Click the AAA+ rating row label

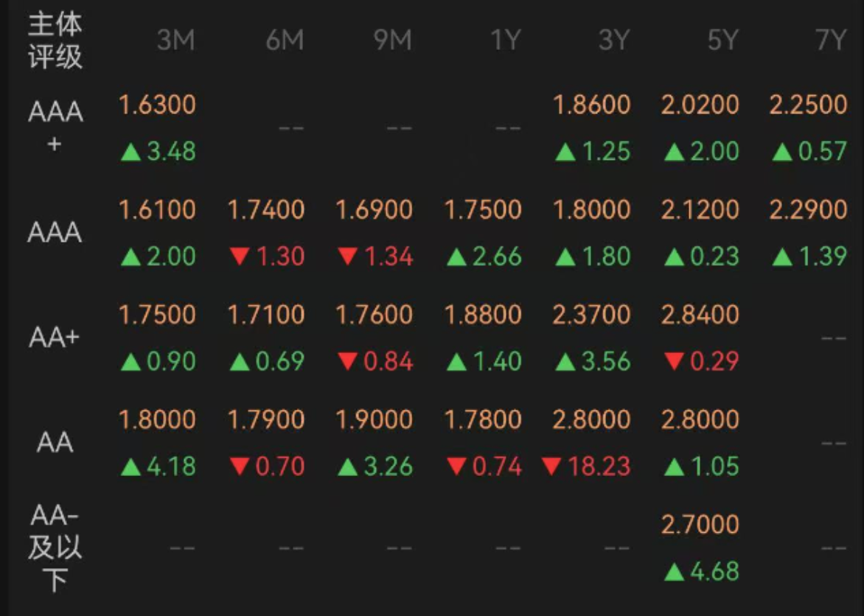[55, 128]
